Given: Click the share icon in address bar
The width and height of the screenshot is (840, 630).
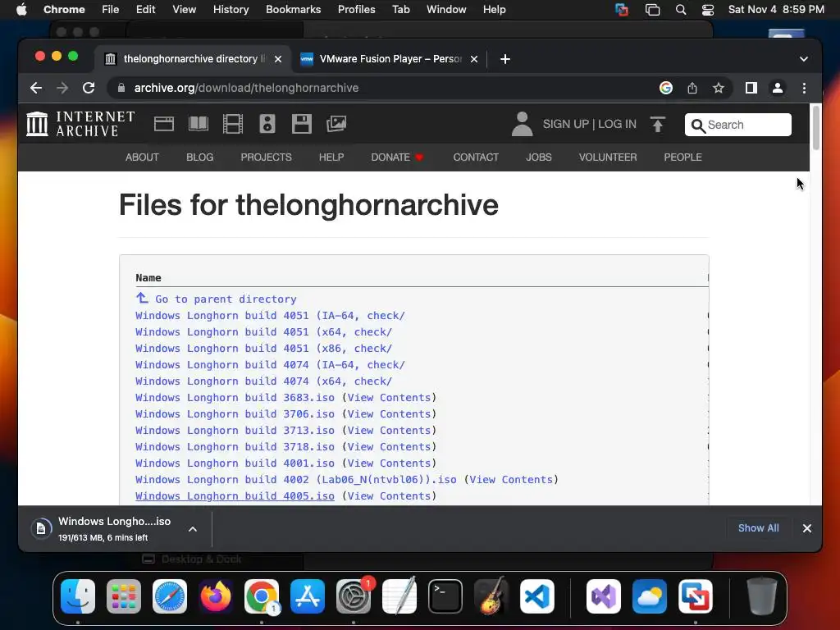Looking at the screenshot, I should pyautogui.click(x=692, y=88).
